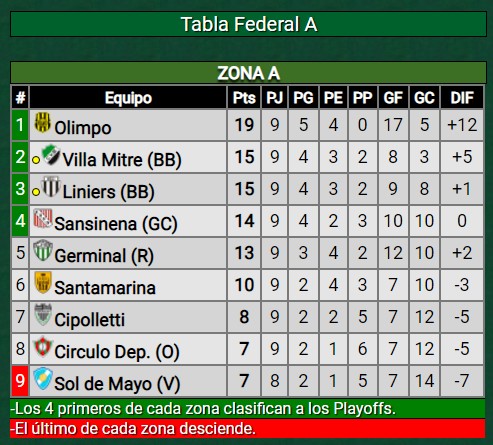Click the red position 9 cell
Viewport: 493px width, 445px height.
(x=20, y=380)
